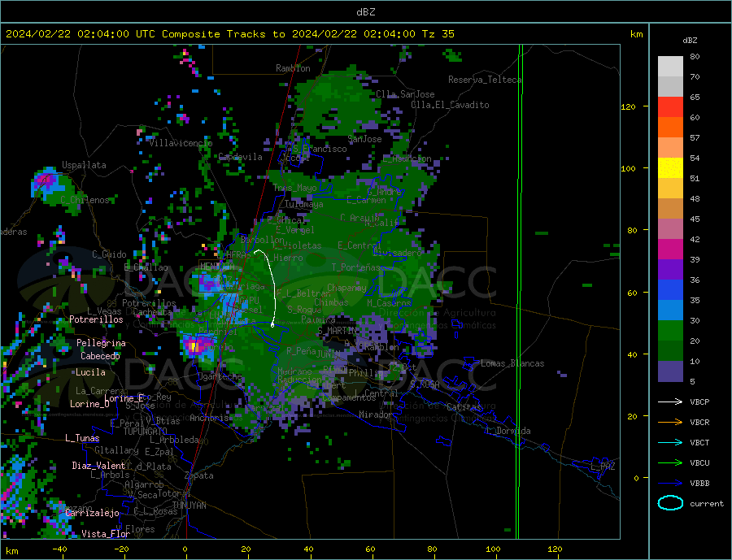Click the 'Lomas_Blancas' map label

pyautogui.click(x=512, y=363)
